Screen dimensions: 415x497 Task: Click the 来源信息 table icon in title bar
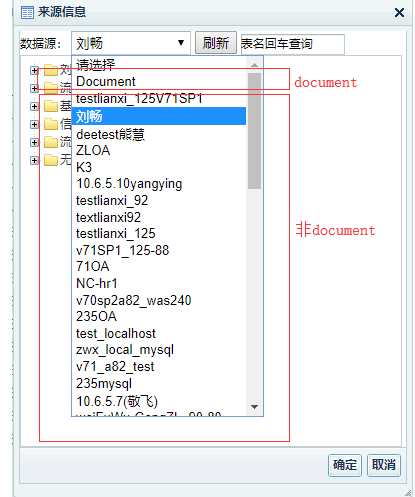click(x=27, y=13)
